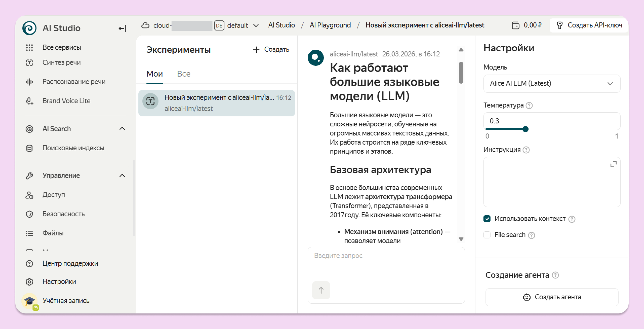Click the Доступ users icon

(29, 195)
